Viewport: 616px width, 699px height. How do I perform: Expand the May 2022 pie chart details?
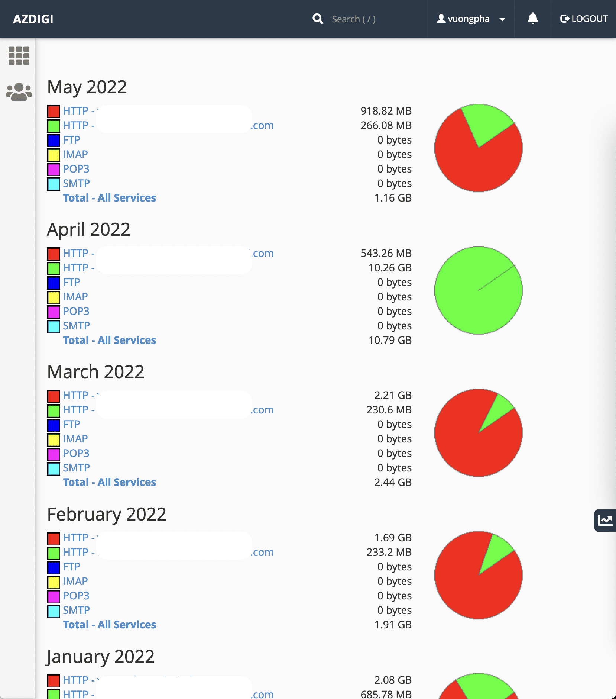[x=478, y=148]
